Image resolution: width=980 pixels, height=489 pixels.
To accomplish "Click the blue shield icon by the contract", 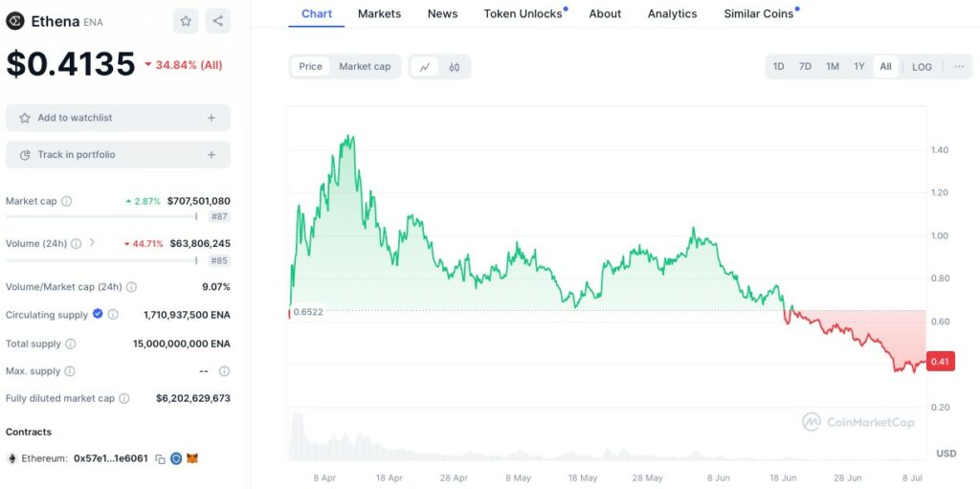I will point(176,459).
